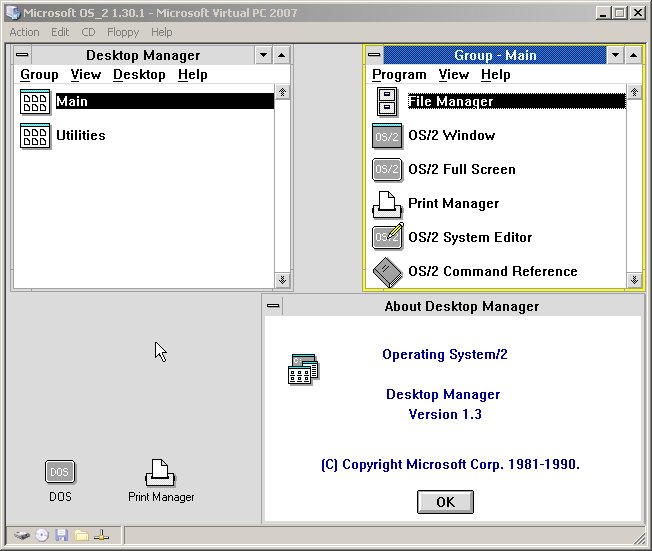Viewport: 652px width, 551px height.
Task: Open the Virtual PC Edit menu
Action: coord(60,32)
